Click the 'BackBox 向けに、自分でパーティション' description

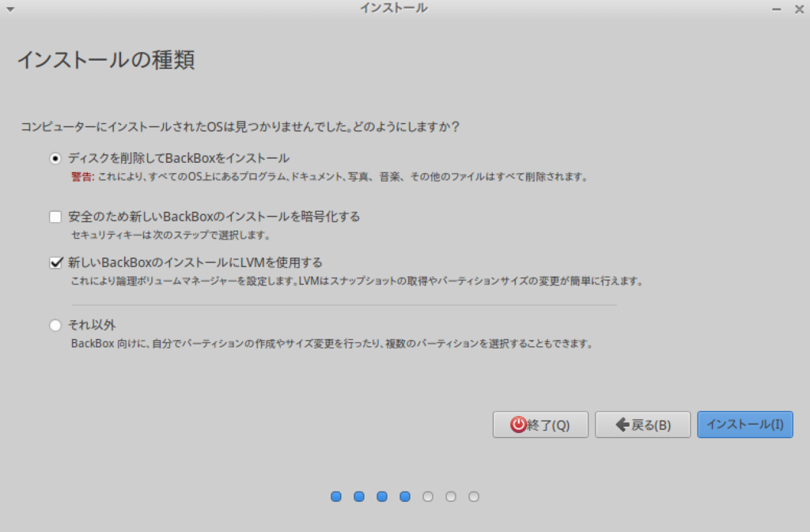[332, 344]
